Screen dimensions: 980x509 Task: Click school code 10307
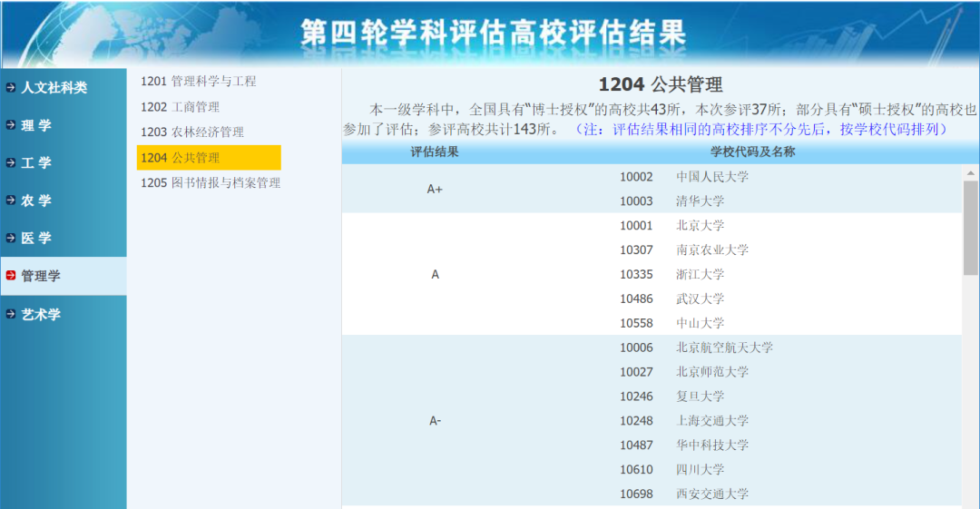(x=636, y=250)
